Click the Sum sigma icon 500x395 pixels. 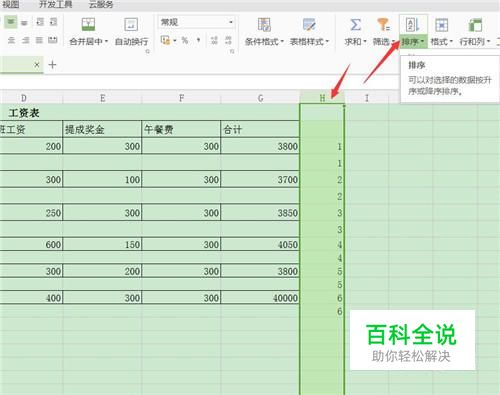pos(355,25)
